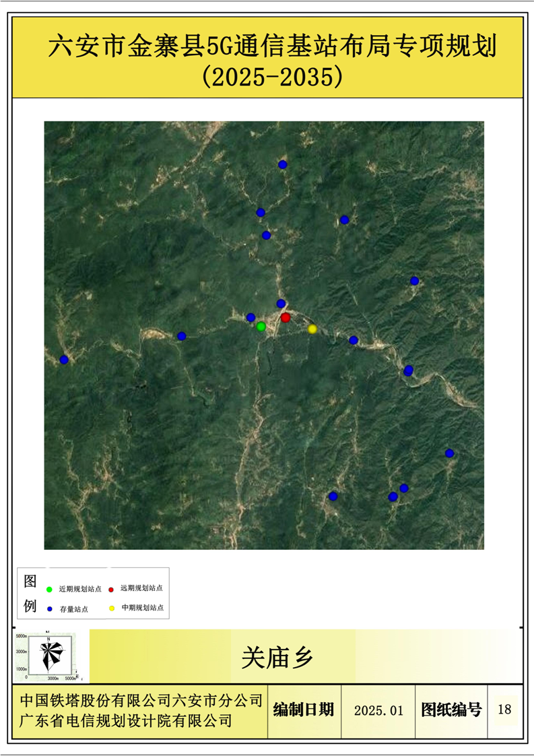Click the township name 关庙乡

[277, 658]
